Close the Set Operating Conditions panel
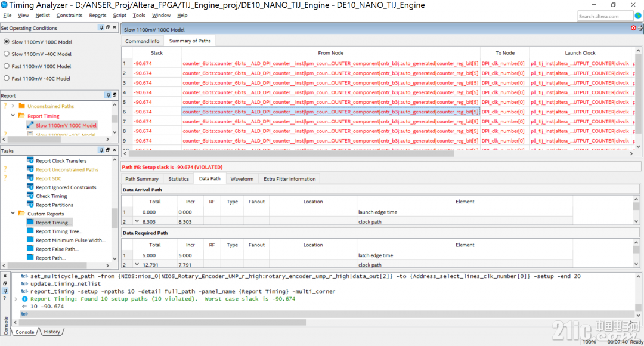Viewport: 644px width, 346px height. 114,27
